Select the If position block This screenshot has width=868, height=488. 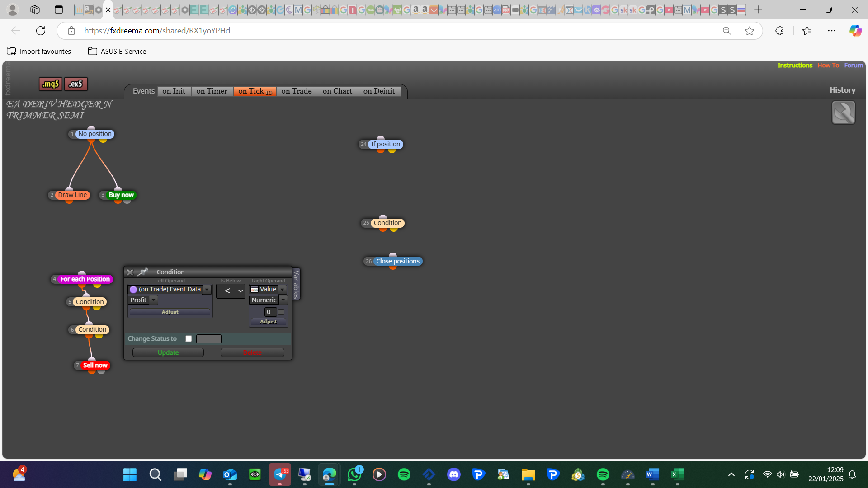coord(386,145)
